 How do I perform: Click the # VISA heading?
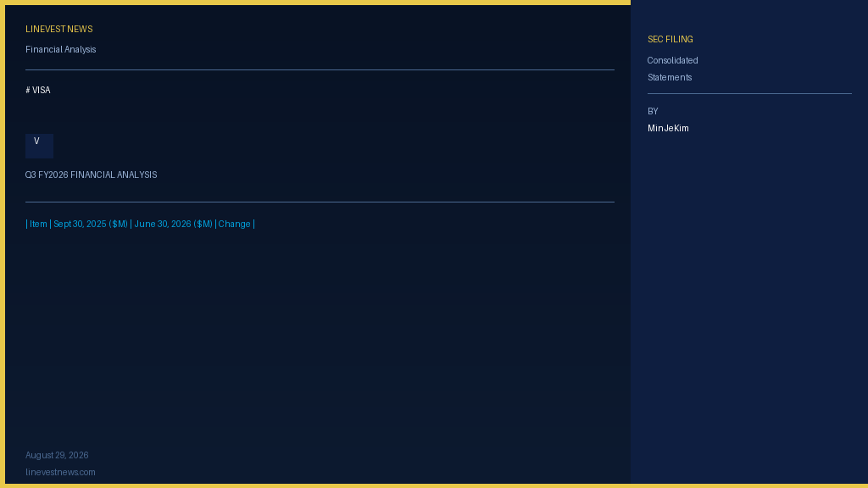(x=37, y=90)
